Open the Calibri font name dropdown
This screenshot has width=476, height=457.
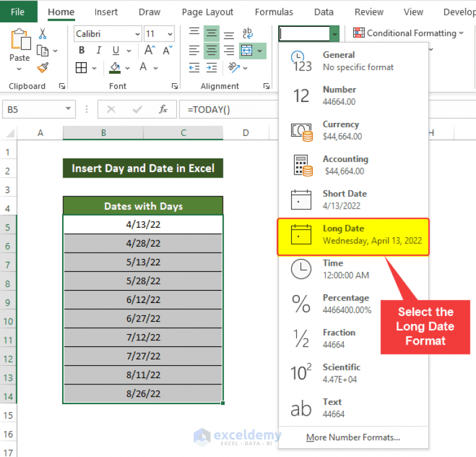pos(138,34)
